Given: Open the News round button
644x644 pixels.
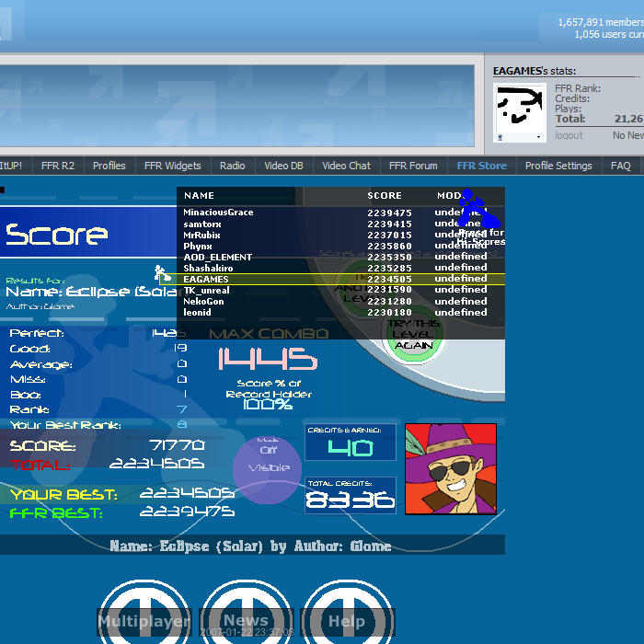Looking at the screenshot, I should coord(246,613).
